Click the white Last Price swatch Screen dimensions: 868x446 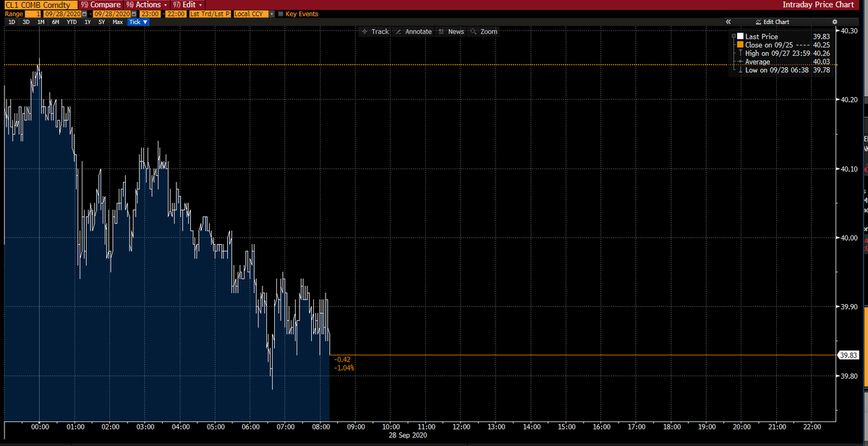[x=739, y=36]
